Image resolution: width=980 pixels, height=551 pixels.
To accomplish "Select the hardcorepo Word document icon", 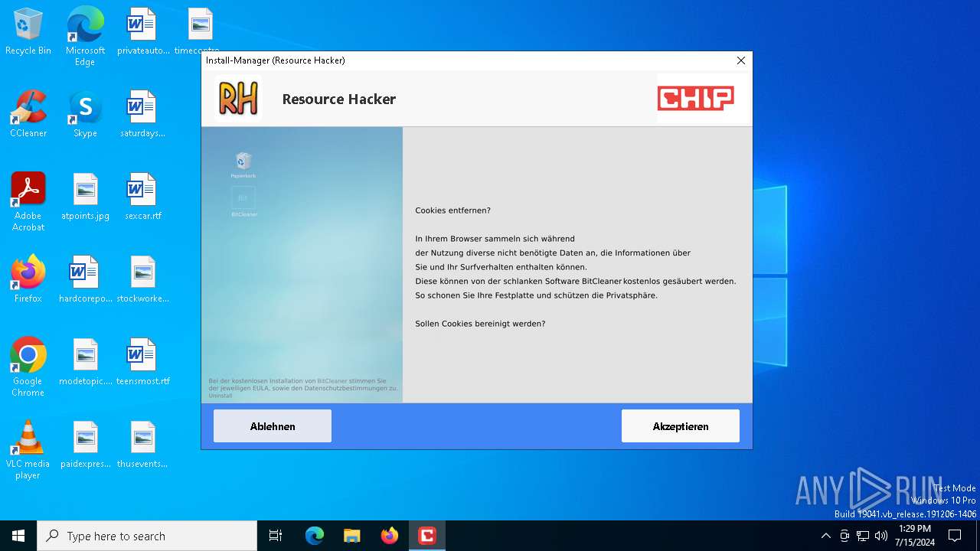I will (x=85, y=280).
